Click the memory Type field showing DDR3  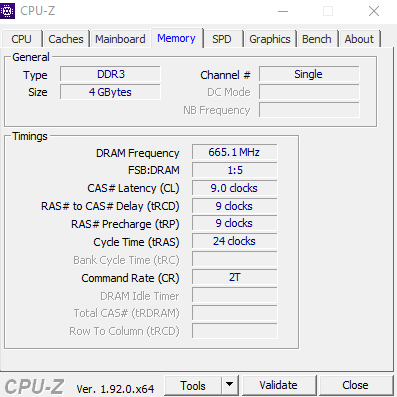point(110,74)
